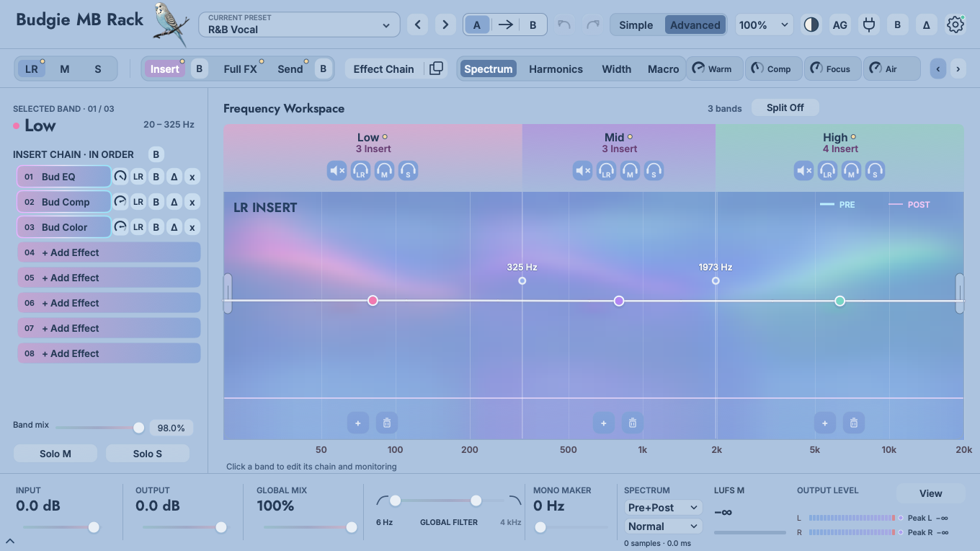Open the R&B Vocal preset dropdown
The image size is (980, 551).
(x=299, y=25)
